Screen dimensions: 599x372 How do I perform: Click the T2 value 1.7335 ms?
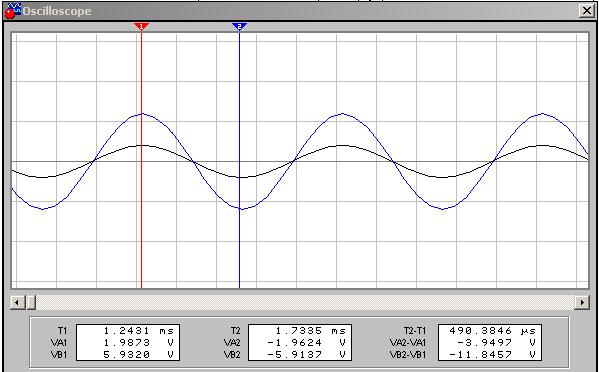click(x=310, y=330)
